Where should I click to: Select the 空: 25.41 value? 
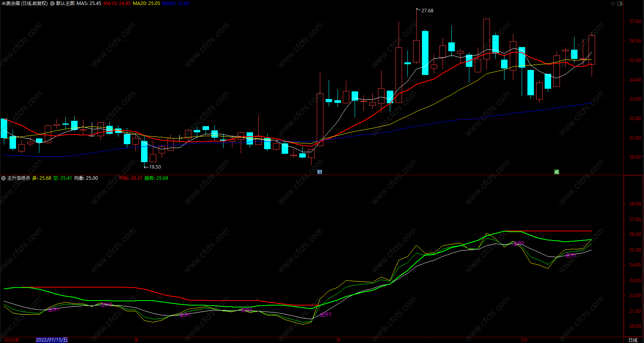63,178
